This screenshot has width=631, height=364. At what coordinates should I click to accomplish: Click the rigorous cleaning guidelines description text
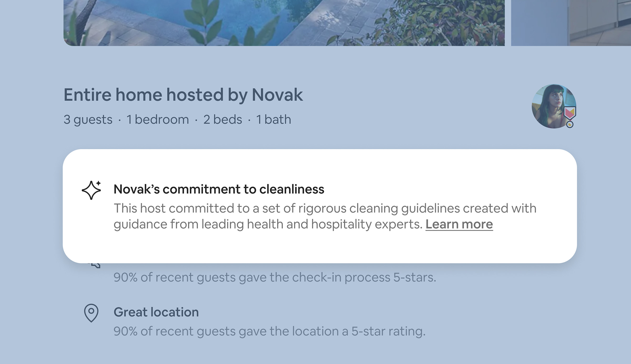[325, 209]
